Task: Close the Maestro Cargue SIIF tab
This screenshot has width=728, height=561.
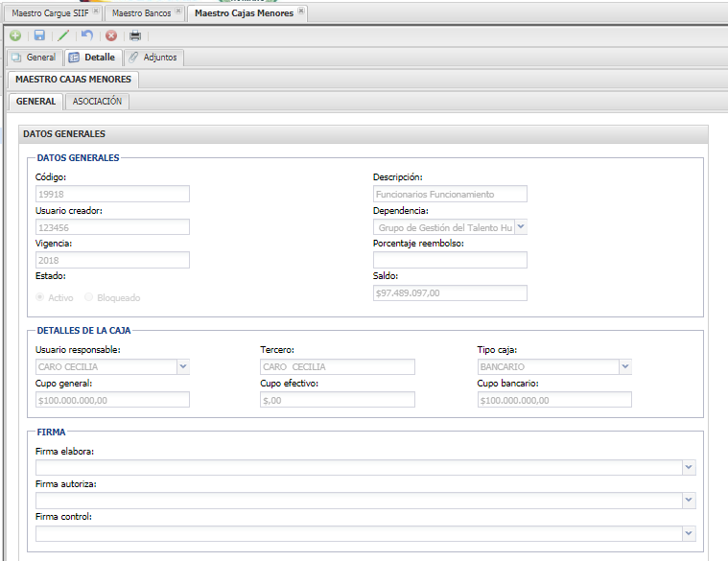Action: click(x=96, y=12)
